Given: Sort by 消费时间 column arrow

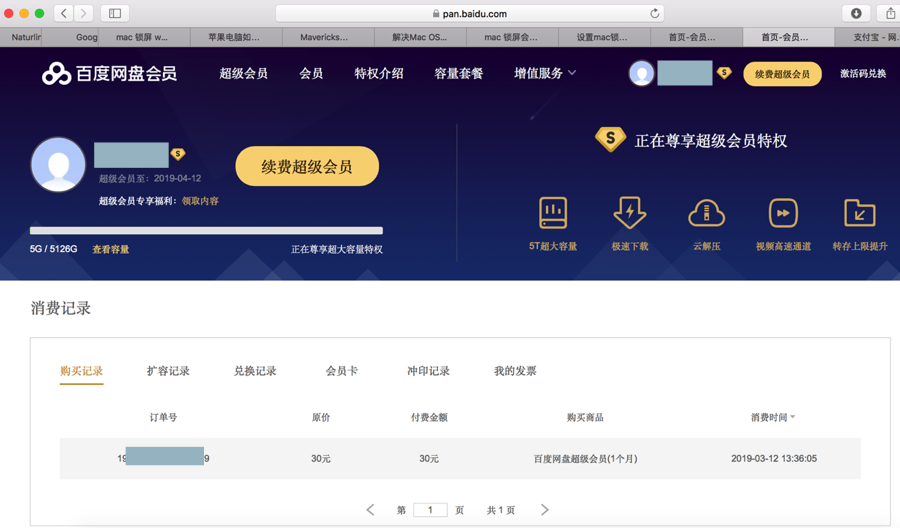Looking at the screenshot, I should tap(793, 417).
